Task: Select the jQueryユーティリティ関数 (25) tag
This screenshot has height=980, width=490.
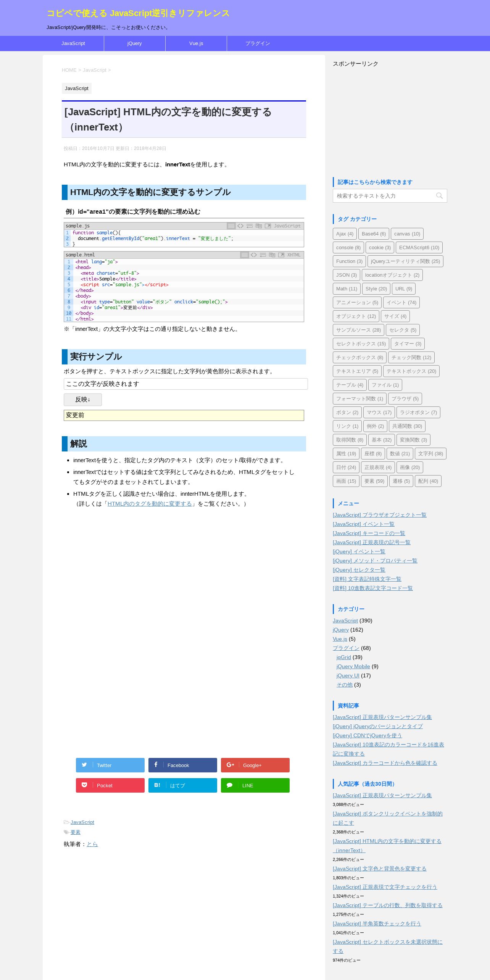Action: (405, 261)
